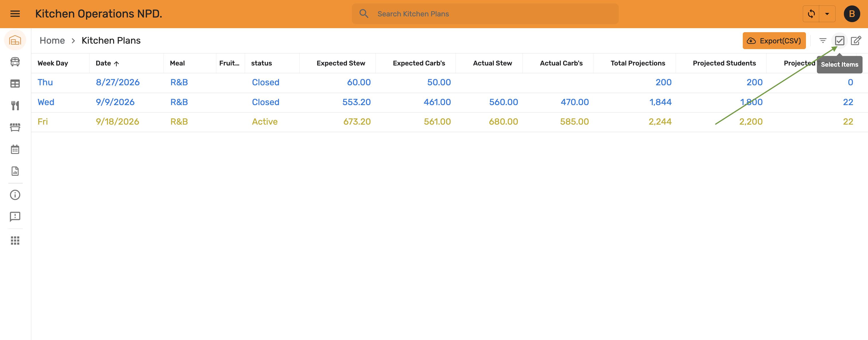Click the edit pencil icon
The width and height of the screenshot is (868, 340).
[856, 41]
